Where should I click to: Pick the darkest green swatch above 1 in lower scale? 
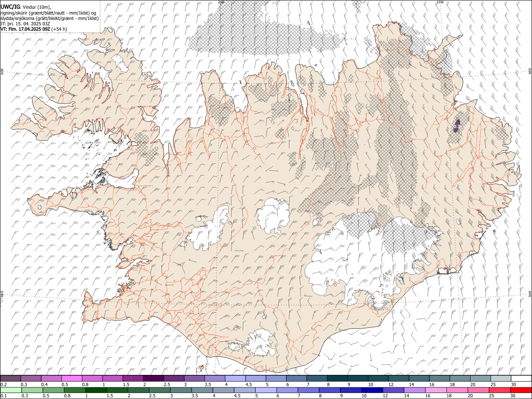96,390
